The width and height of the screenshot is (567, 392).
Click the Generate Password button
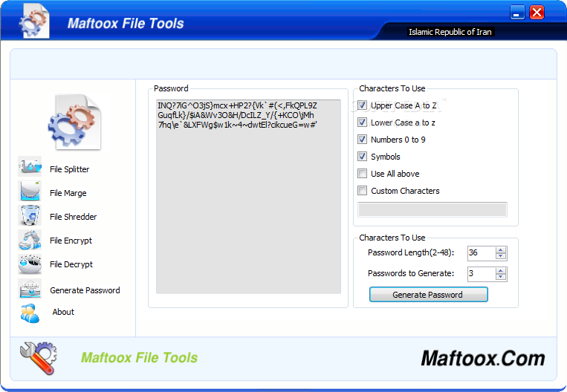point(429,295)
